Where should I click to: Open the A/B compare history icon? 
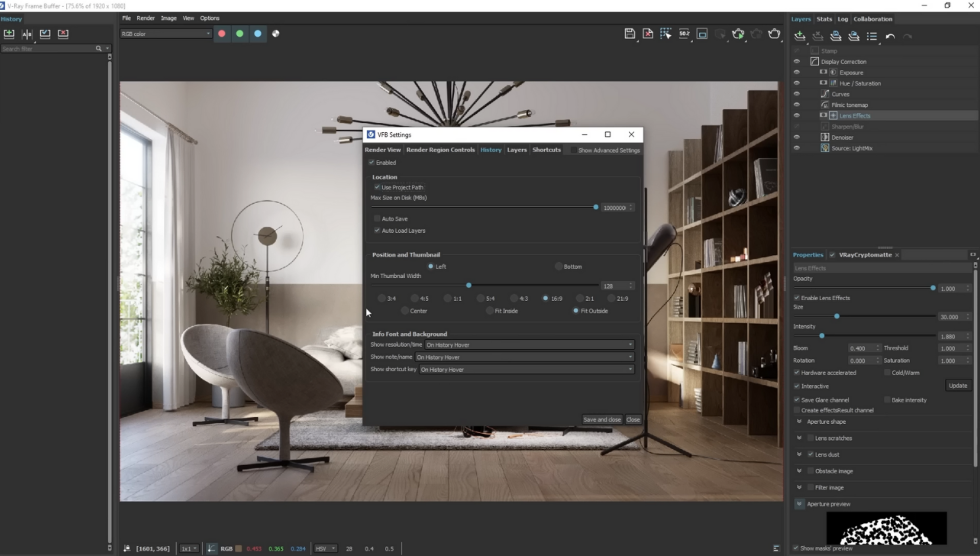tap(27, 34)
